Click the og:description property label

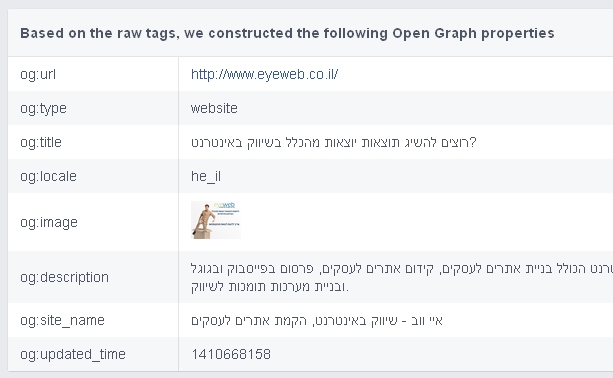65,277
